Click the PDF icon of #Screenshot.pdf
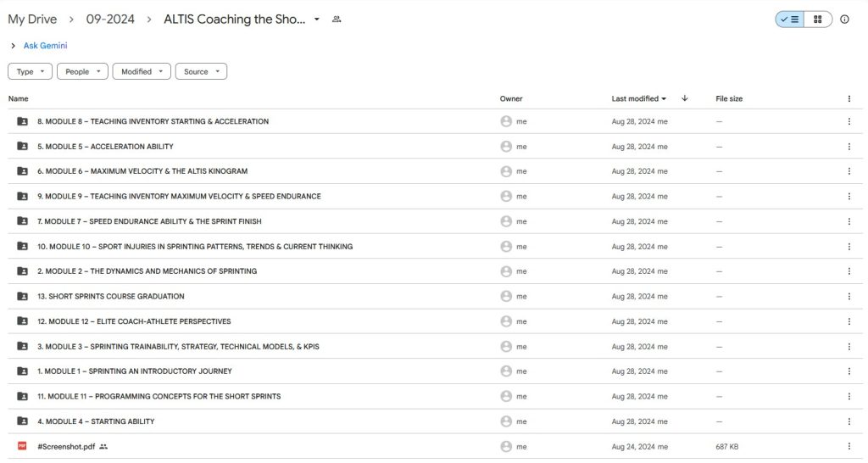Viewport: 868px width, 463px height. coord(22,446)
